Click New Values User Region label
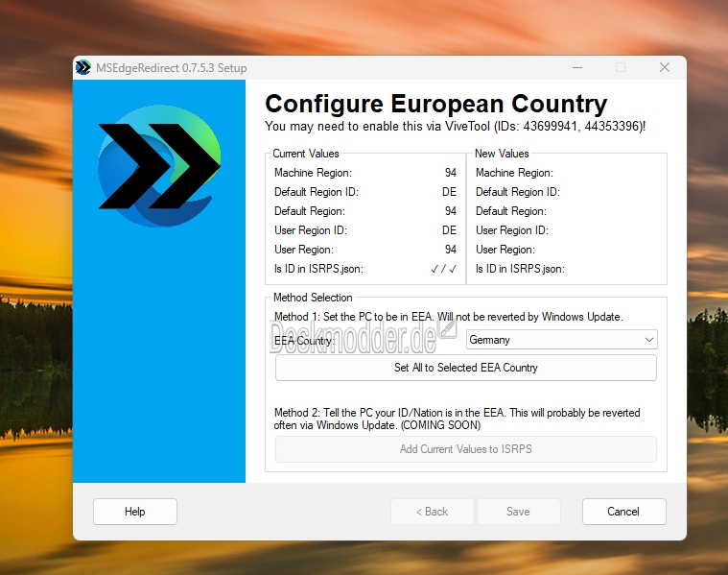This screenshot has width=728, height=575. pos(505,250)
